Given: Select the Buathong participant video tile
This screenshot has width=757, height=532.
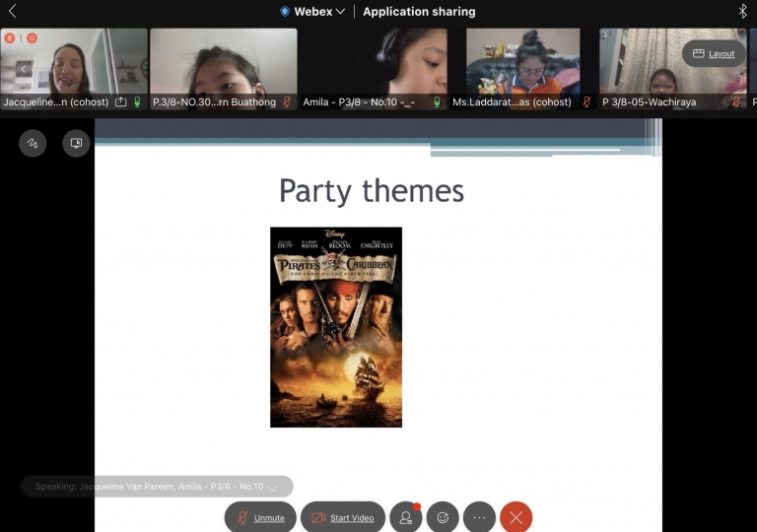Looking at the screenshot, I should click(224, 69).
